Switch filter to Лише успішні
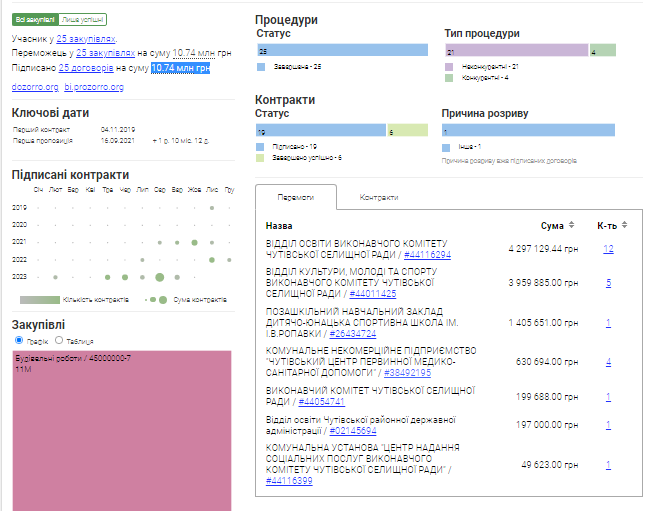The height and width of the screenshot is (511, 648). [x=83, y=19]
